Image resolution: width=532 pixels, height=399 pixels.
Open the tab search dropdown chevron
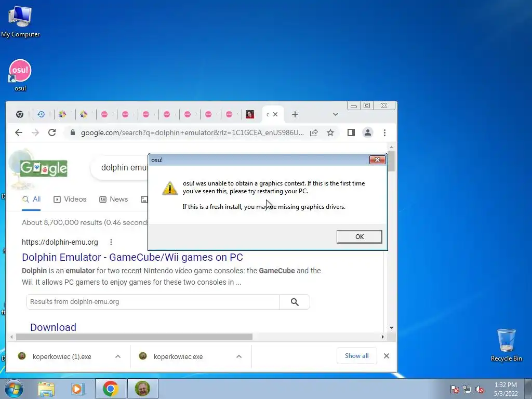click(336, 114)
